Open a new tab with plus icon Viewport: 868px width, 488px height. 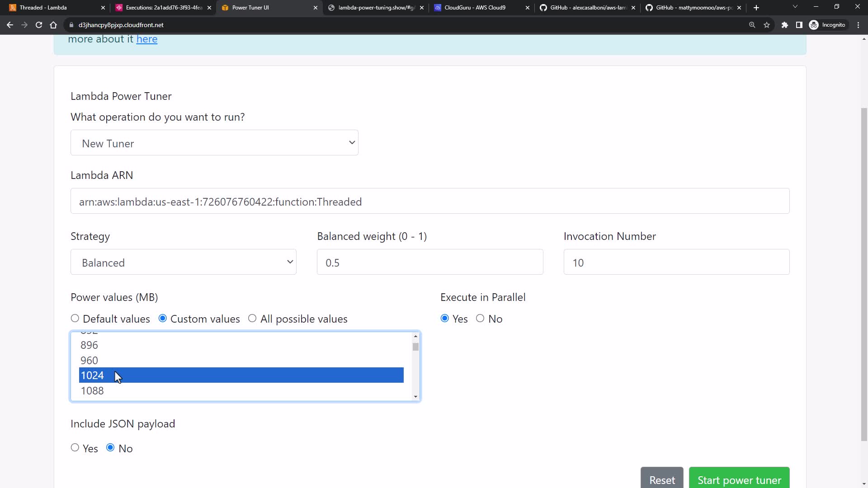click(x=756, y=8)
